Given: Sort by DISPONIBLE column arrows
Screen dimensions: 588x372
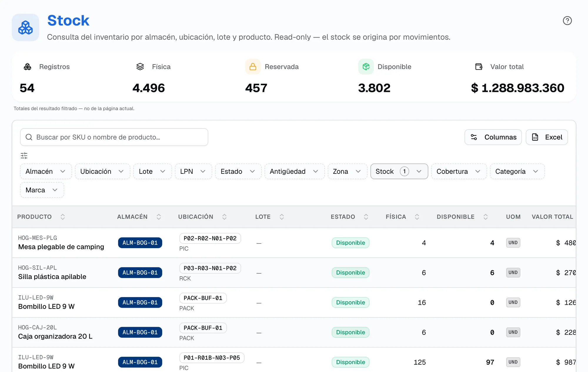Looking at the screenshot, I should click(486, 217).
